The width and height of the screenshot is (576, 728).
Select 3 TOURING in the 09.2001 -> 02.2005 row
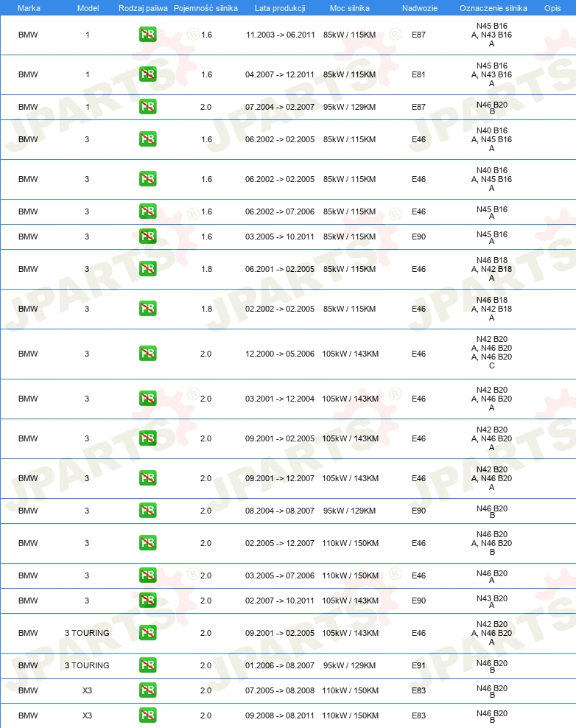(87, 633)
